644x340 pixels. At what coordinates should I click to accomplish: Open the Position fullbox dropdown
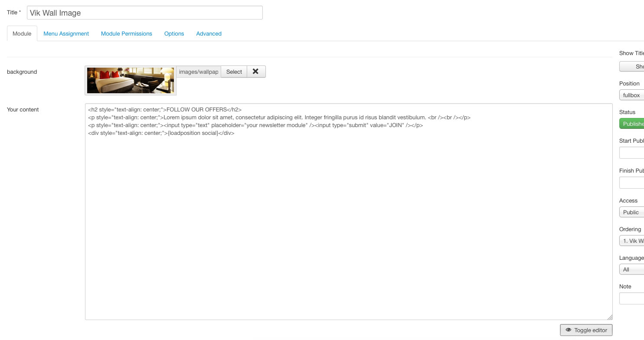[632, 95]
